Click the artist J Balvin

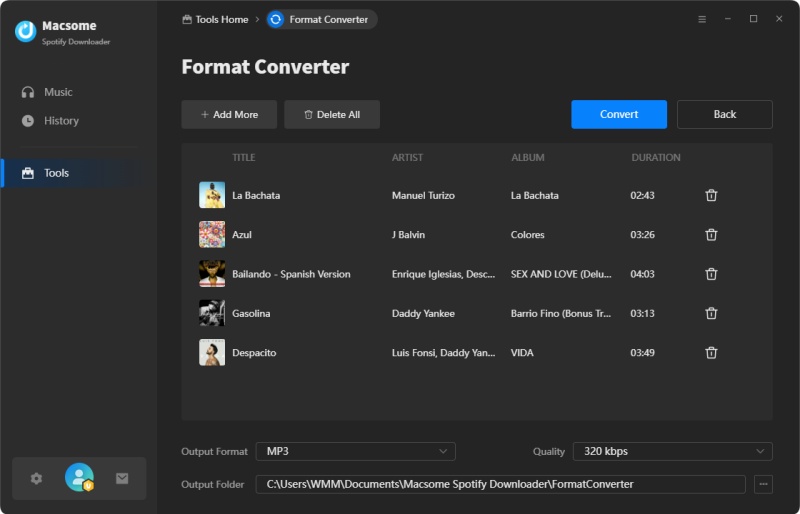[x=408, y=235]
